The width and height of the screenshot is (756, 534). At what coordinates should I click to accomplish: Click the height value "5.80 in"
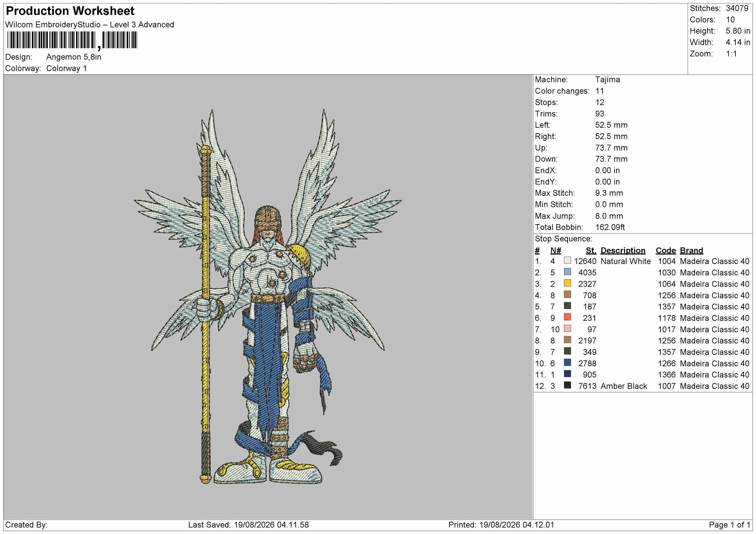point(738,31)
